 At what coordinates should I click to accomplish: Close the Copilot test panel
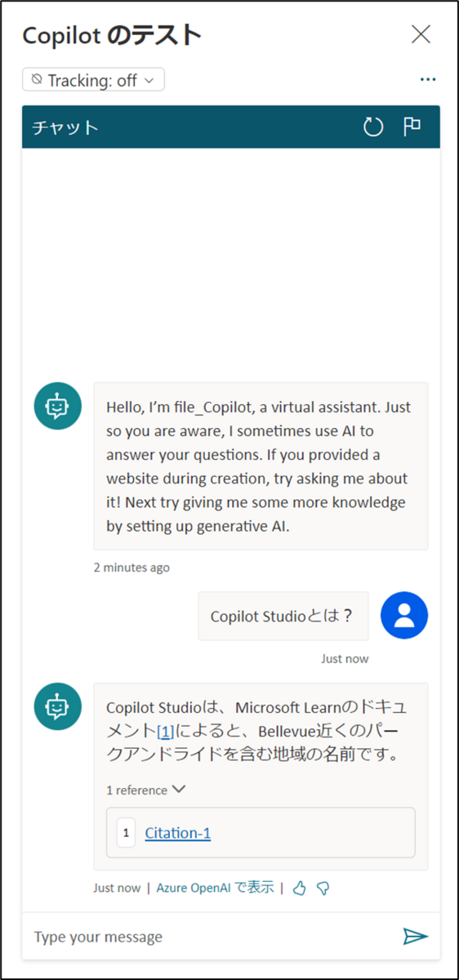click(421, 34)
